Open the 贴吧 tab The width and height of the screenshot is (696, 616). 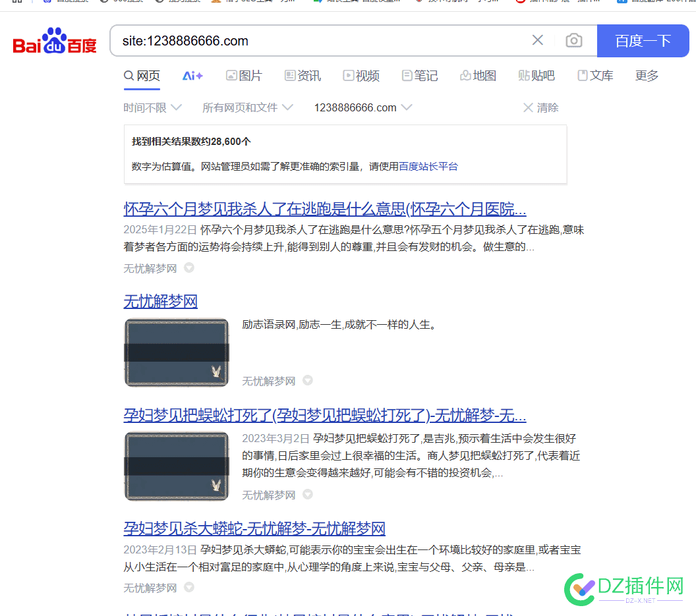(536, 76)
